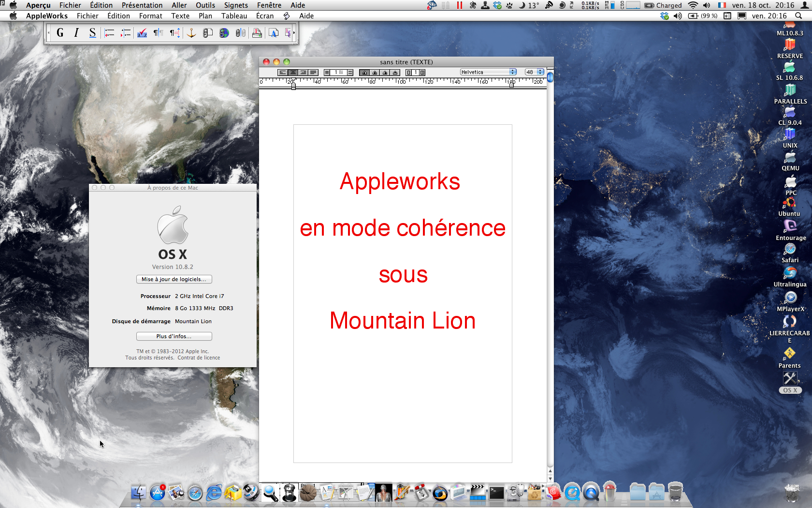812x508 pixels.
Task: Increase the column count
Action: 422,72
